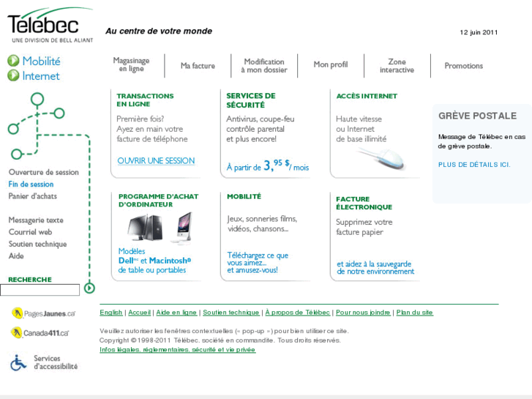Click the Recherche search input field

(x=40, y=290)
